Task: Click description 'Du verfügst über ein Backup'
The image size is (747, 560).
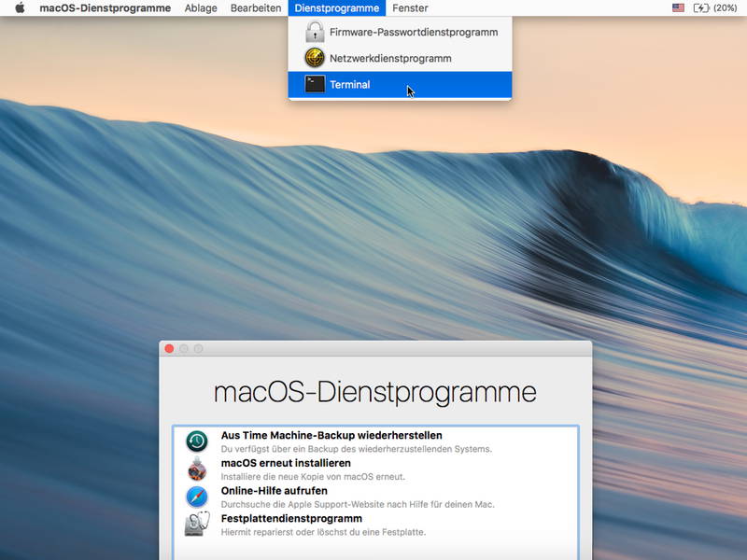Action: (x=357, y=449)
